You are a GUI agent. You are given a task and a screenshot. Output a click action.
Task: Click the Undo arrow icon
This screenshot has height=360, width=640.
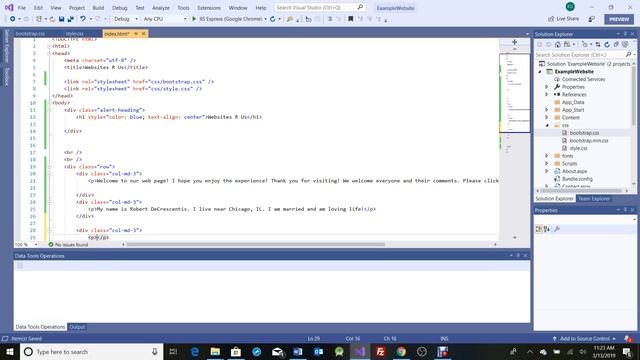(83, 19)
